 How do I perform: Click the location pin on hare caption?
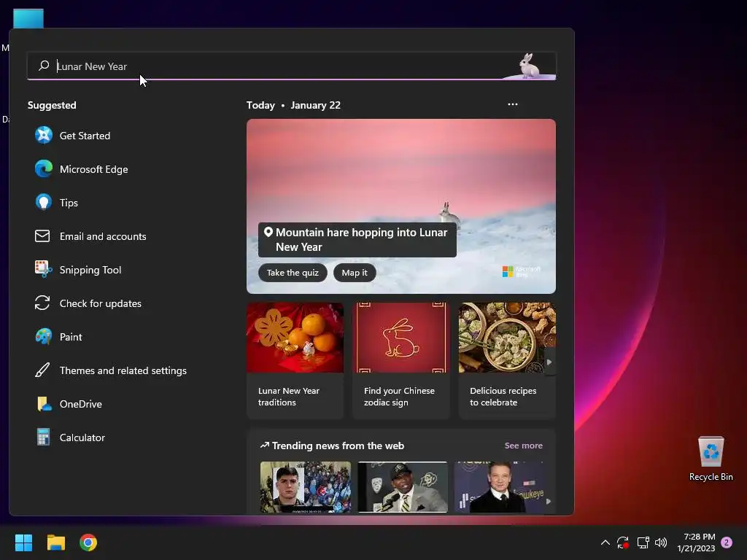(268, 232)
